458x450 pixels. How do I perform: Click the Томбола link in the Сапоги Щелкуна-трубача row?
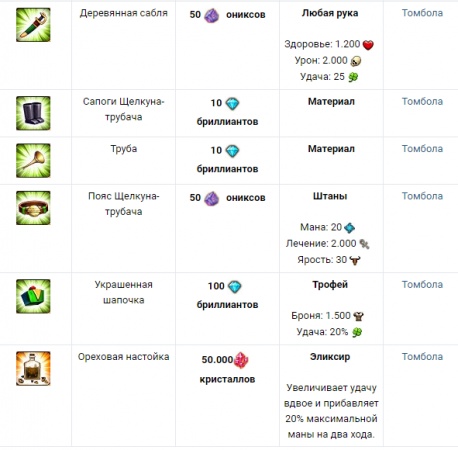click(422, 101)
